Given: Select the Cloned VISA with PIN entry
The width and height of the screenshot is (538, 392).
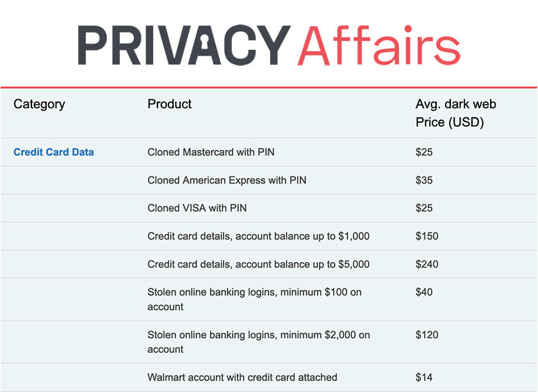Looking at the screenshot, I should [x=197, y=208].
